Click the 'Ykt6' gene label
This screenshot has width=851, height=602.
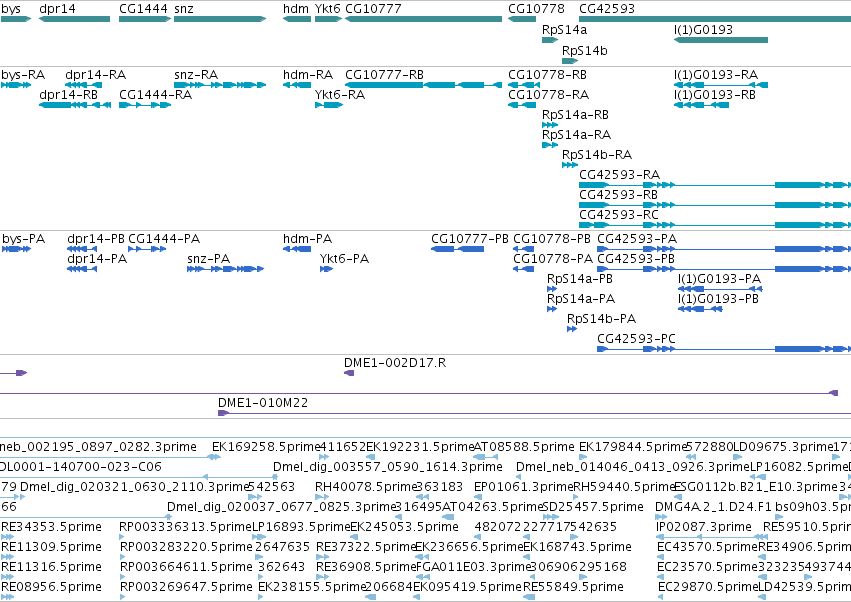pos(328,9)
